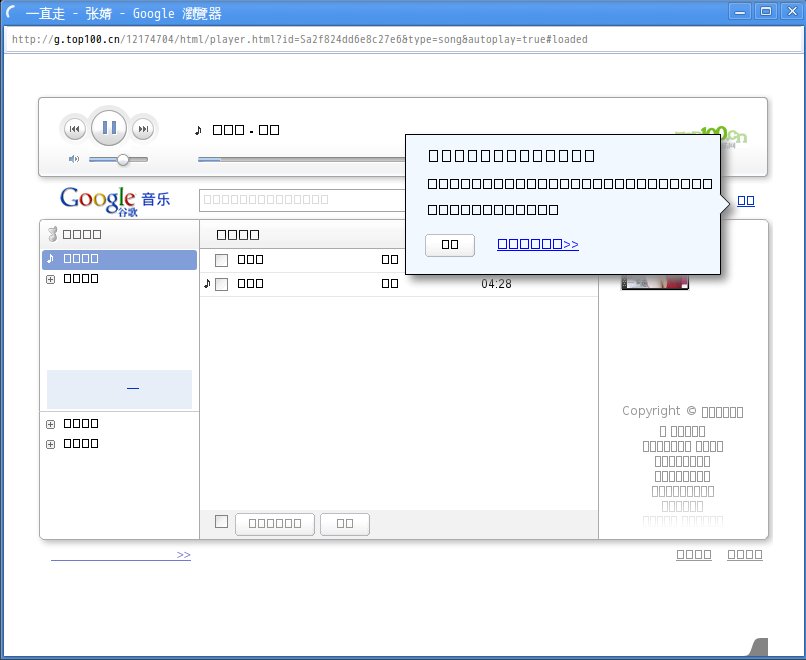Click the narrower button in the bottom bar

(345, 524)
